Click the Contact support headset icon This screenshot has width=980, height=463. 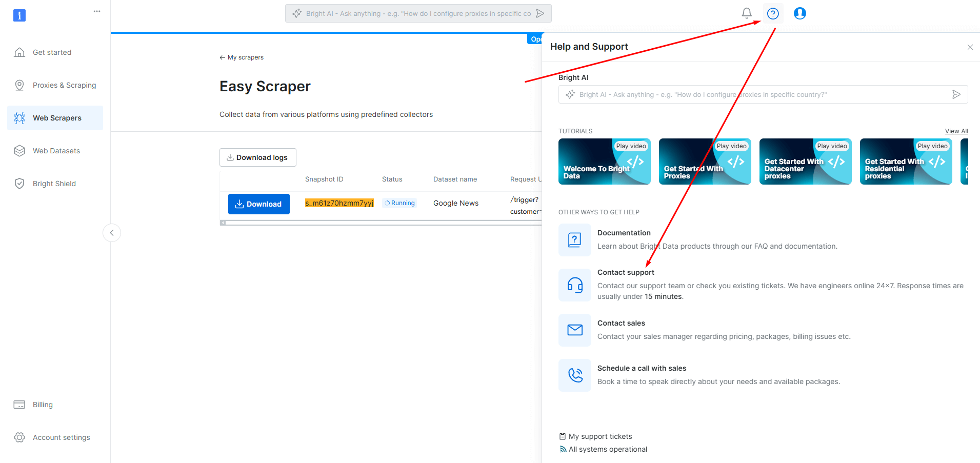575,285
